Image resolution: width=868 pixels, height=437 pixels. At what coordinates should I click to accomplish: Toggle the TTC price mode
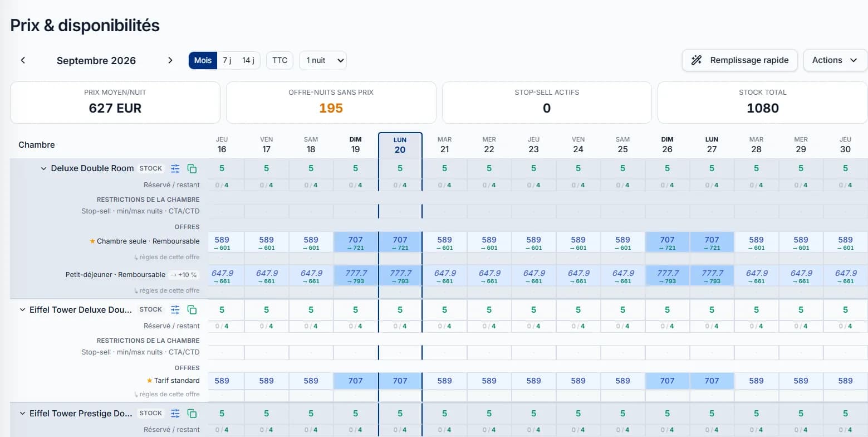(x=280, y=60)
